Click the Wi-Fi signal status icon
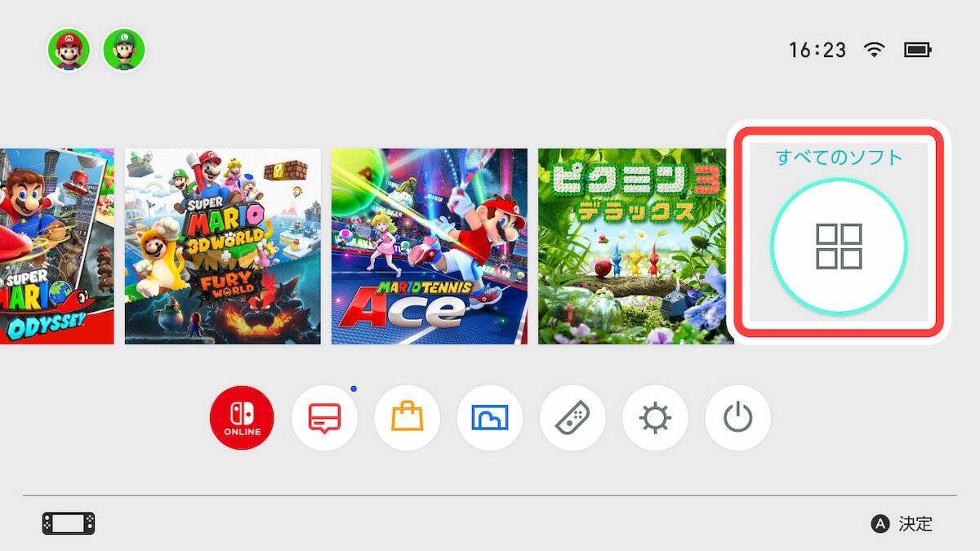Image resolution: width=980 pixels, height=551 pixels. pos(875,50)
